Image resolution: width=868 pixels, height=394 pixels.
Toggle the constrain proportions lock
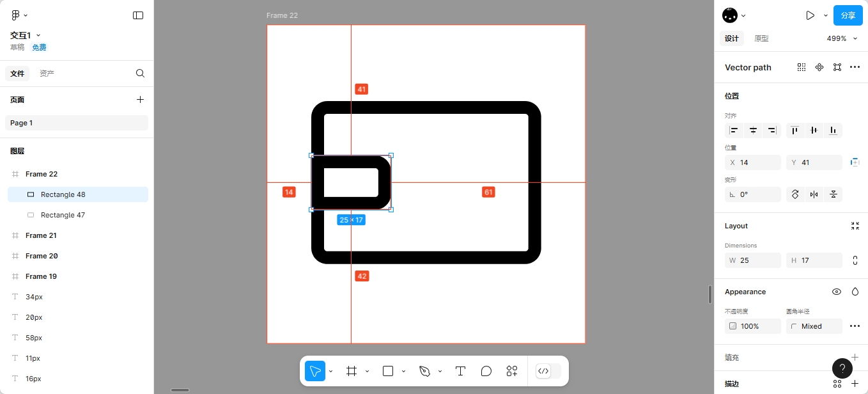tap(855, 260)
